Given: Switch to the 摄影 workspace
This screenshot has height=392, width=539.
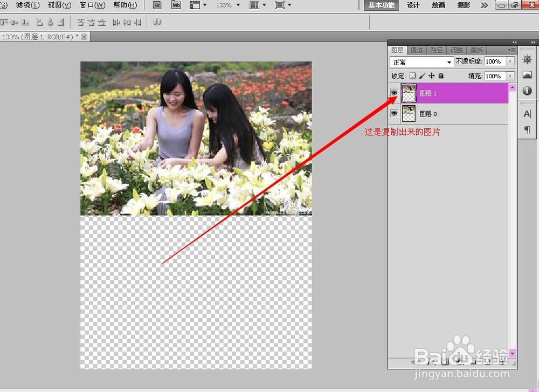Looking at the screenshot, I should pyautogui.click(x=464, y=5).
